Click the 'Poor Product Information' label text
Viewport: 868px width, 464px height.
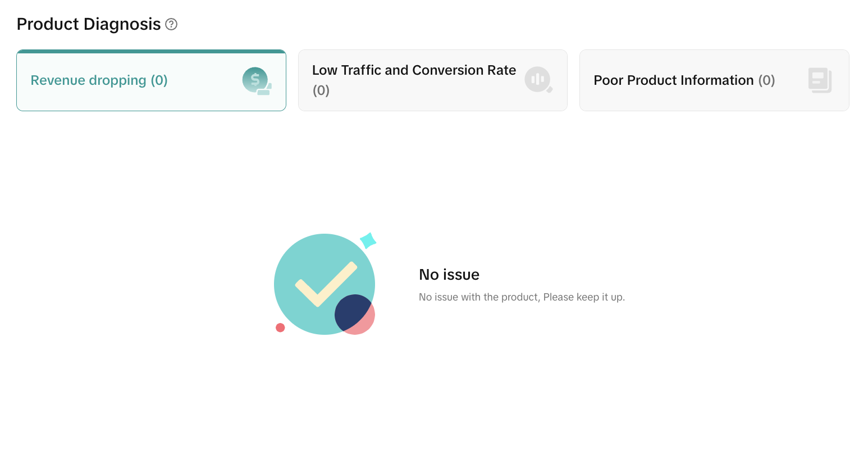coord(673,80)
